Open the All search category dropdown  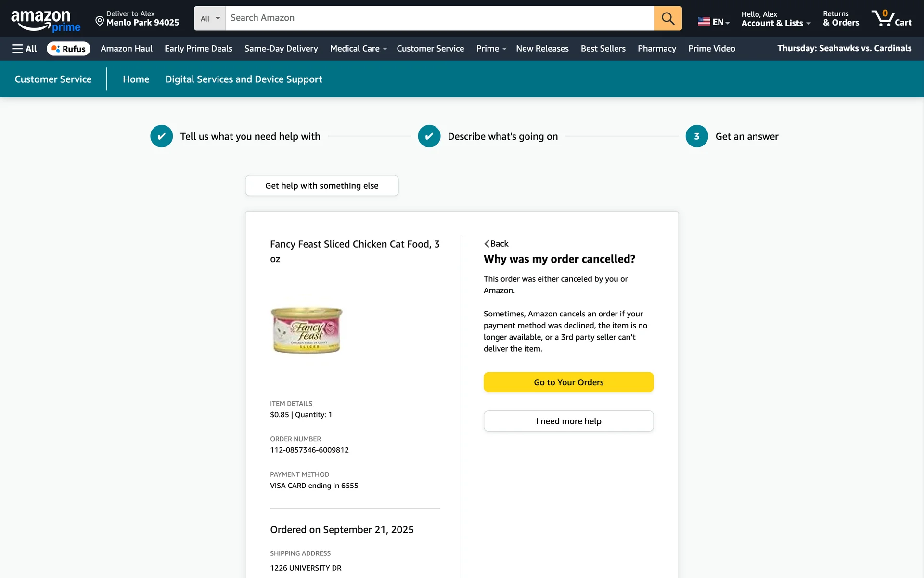point(210,18)
